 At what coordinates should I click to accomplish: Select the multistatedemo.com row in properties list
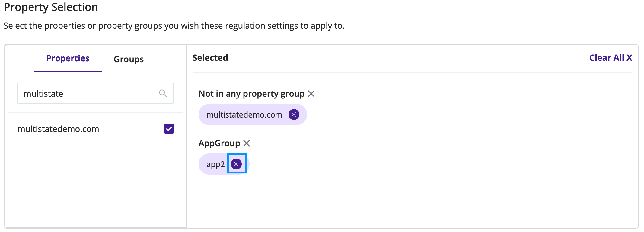click(x=95, y=129)
